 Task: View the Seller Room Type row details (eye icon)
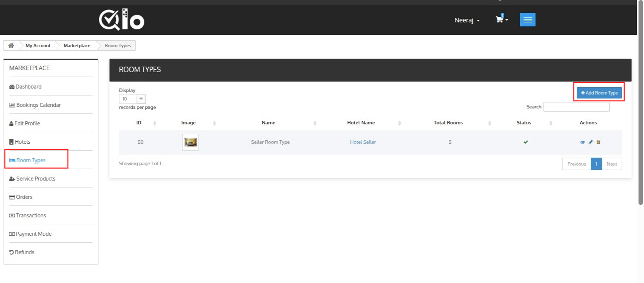tap(582, 142)
